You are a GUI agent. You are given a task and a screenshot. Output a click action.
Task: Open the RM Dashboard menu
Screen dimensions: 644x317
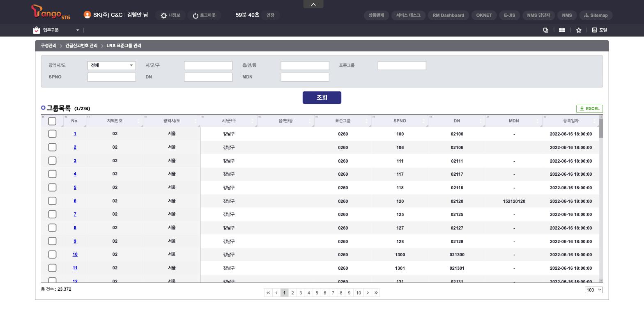coord(448,15)
